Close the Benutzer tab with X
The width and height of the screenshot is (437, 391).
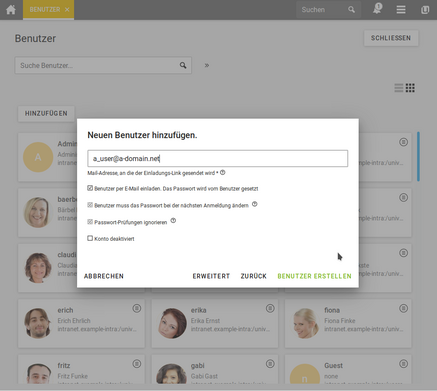(x=67, y=10)
